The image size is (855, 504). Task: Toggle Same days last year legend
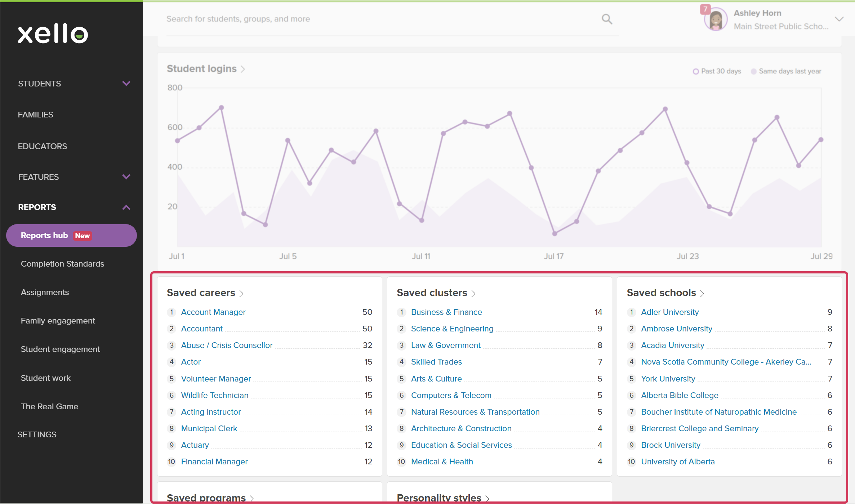(x=786, y=71)
